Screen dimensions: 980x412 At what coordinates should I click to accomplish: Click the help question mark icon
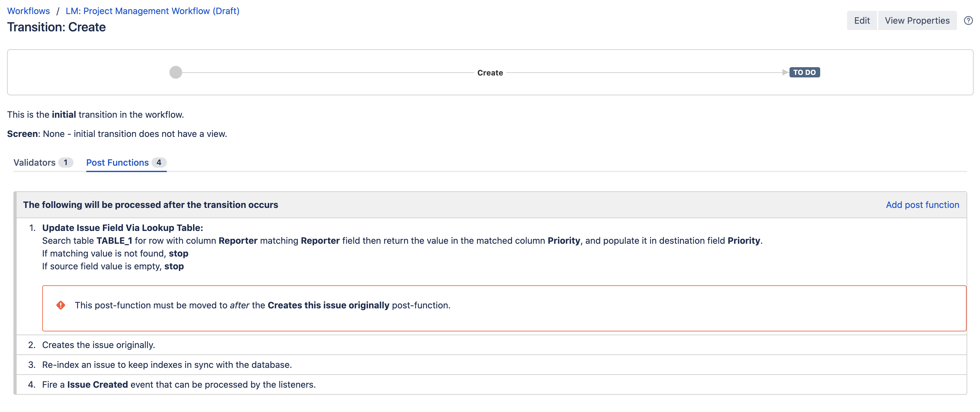(x=968, y=20)
